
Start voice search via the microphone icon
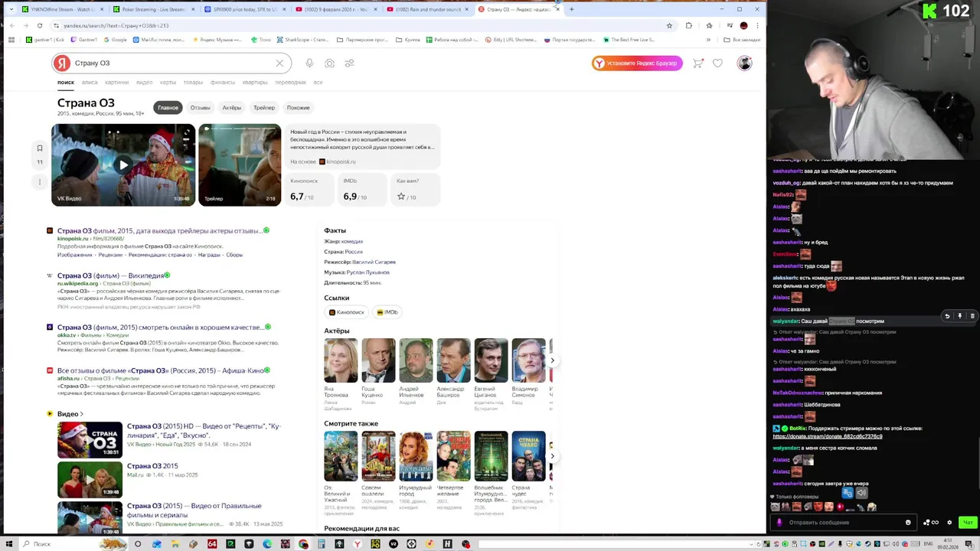coord(309,64)
